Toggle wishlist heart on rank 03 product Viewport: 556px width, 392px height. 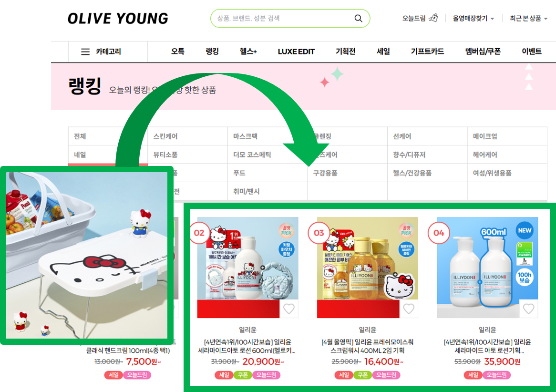tap(409, 309)
